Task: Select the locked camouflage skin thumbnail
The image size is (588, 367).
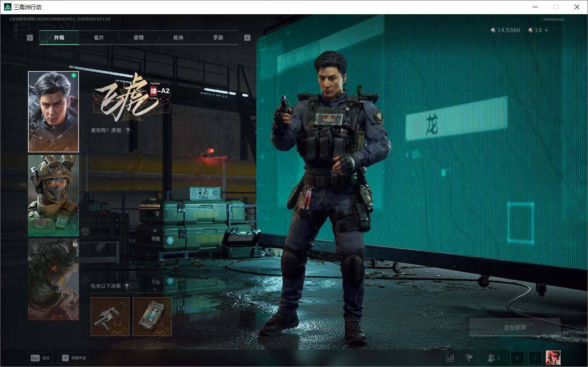Action: (x=53, y=279)
